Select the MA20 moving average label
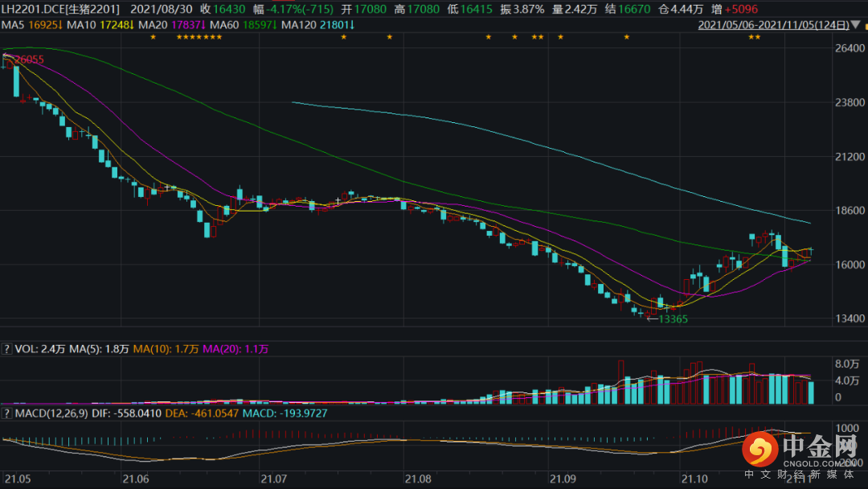The image size is (868, 489). [172, 25]
